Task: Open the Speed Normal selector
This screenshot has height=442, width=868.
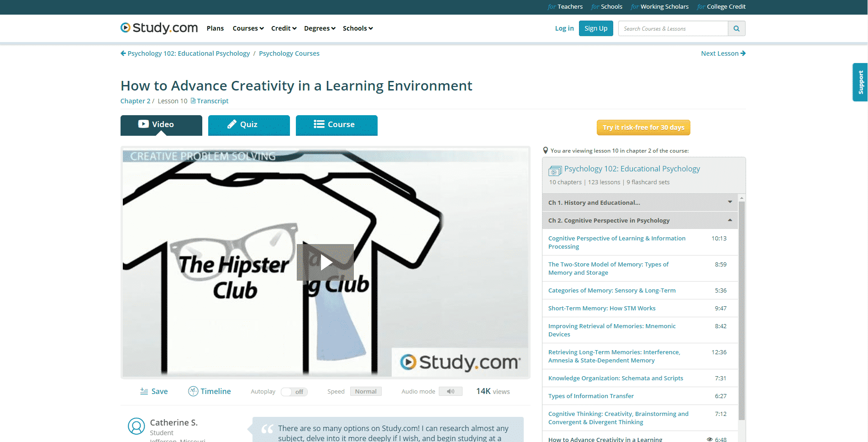Action: (366, 391)
